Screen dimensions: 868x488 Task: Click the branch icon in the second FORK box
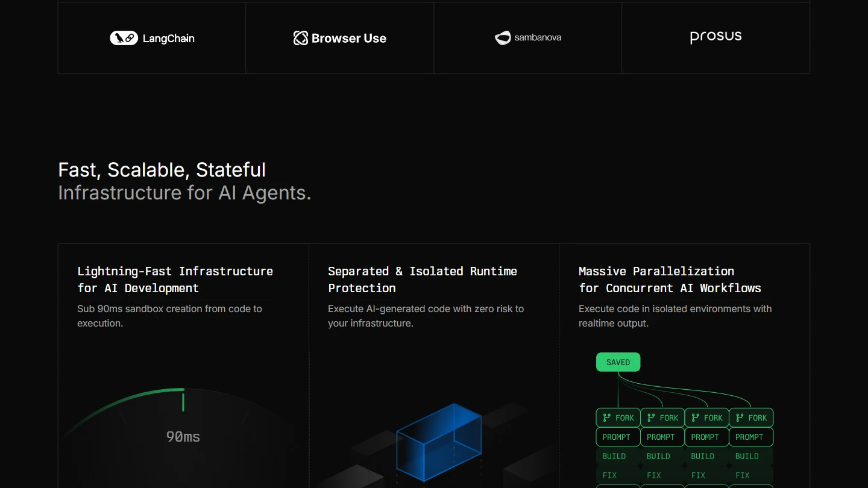tap(650, 418)
